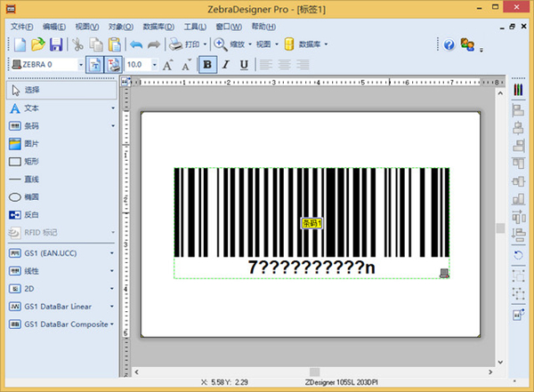Toggle printer fonts button
Viewport: 534px width, 392px height.
pos(113,65)
